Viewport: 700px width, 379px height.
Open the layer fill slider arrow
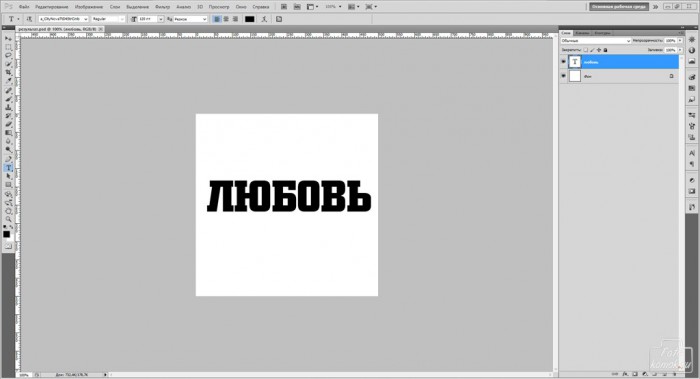coord(680,50)
